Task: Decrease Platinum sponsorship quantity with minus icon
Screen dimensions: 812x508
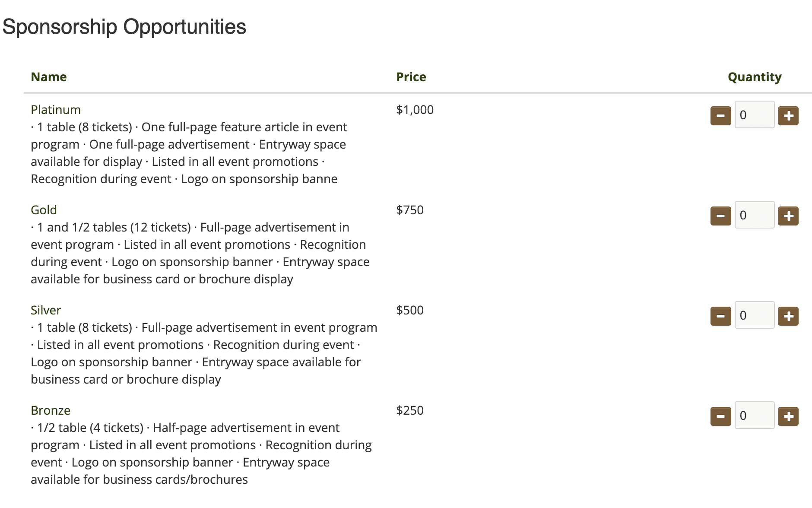Action: pyautogui.click(x=720, y=116)
